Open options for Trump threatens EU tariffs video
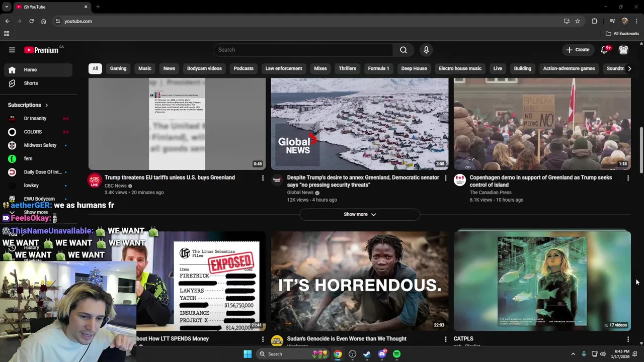The height and width of the screenshot is (362, 644). point(263,178)
